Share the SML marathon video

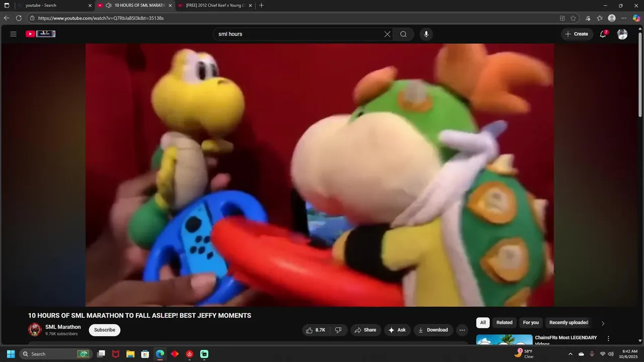[x=366, y=330]
